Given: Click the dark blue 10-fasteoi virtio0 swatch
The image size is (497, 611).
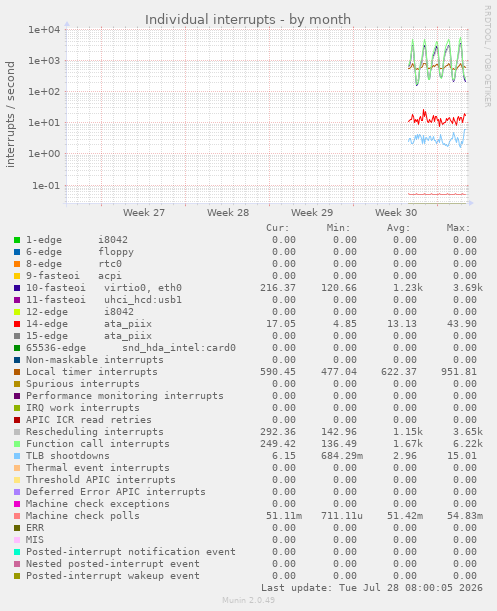Looking at the screenshot, I should click(17, 288).
